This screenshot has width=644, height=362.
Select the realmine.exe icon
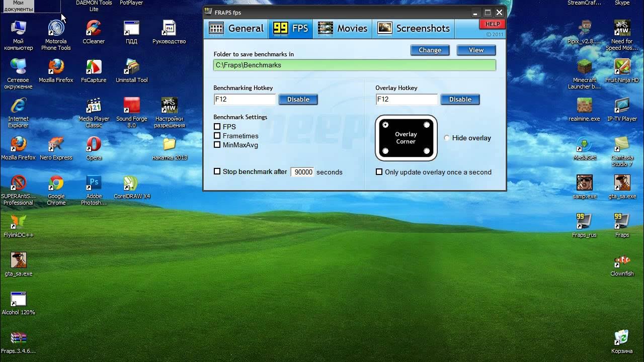click(584, 110)
